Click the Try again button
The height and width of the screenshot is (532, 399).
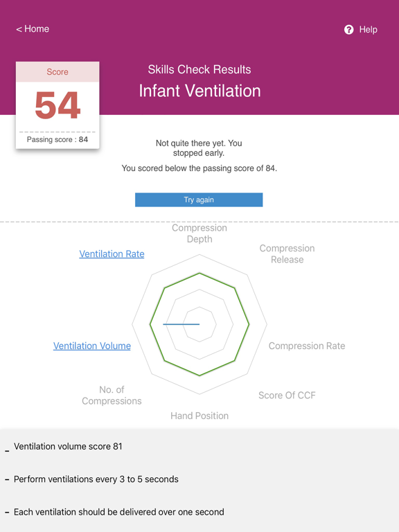(199, 199)
